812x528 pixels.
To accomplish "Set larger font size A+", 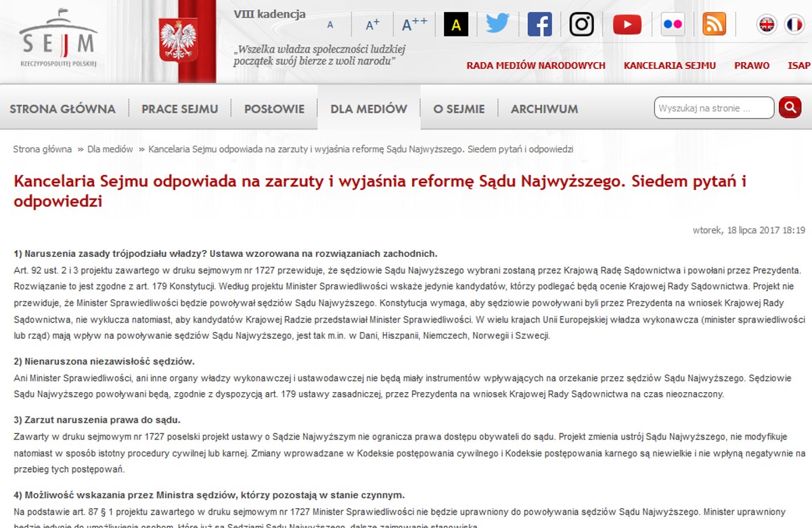I will [x=372, y=25].
